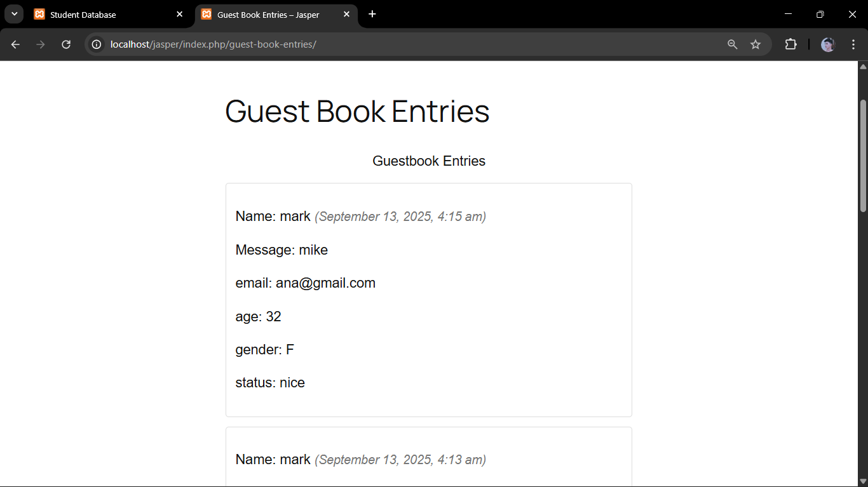Open the zoom magnifier icon

[733, 44]
